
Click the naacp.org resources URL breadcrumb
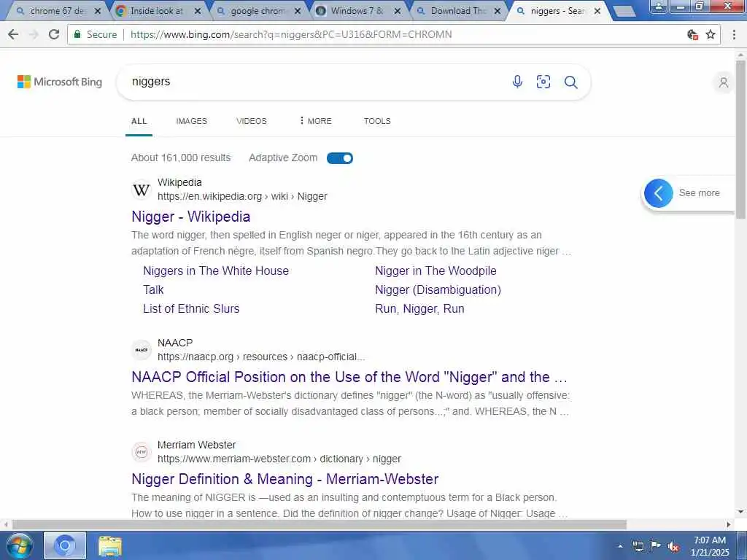[261, 357]
